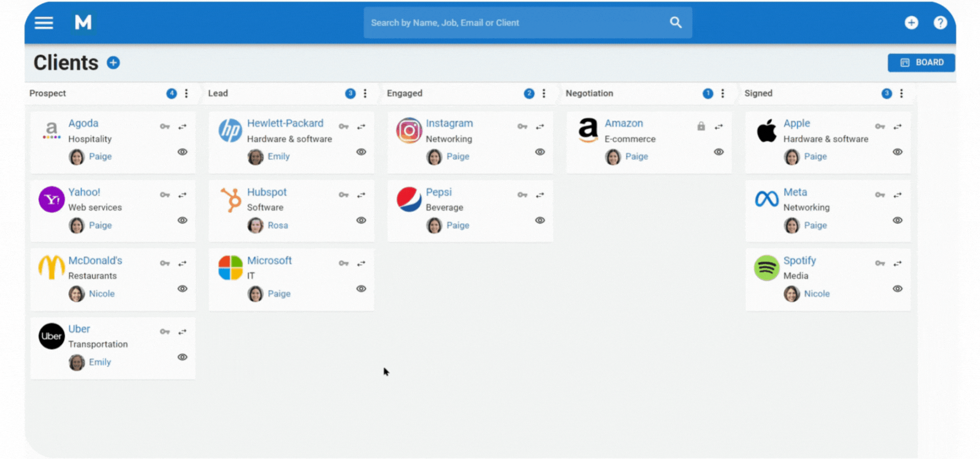
Task: Open the Pepsi client link
Action: click(x=439, y=192)
